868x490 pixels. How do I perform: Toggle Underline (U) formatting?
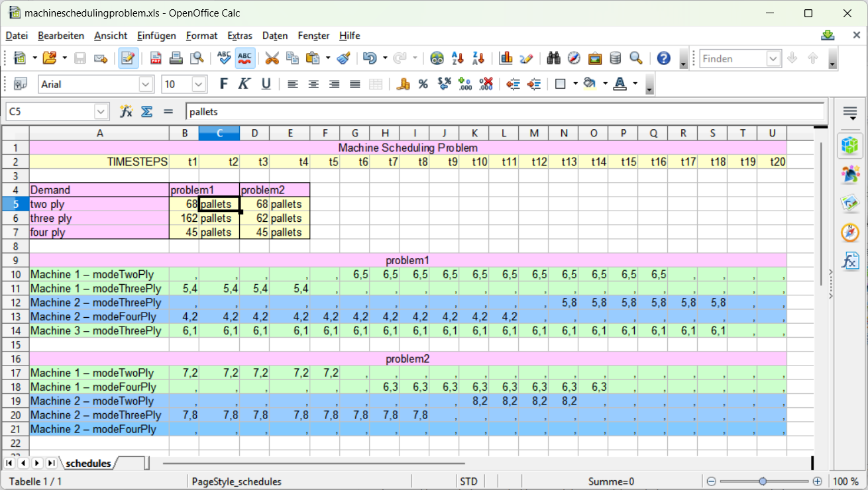tap(266, 84)
